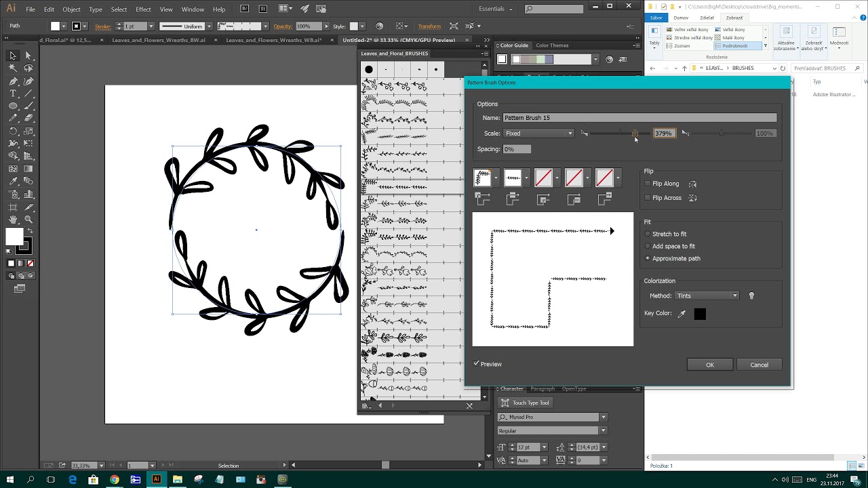The image size is (868, 488).
Task: Select the Selection (black arrow) tool
Action: click(x=13, y=56)
